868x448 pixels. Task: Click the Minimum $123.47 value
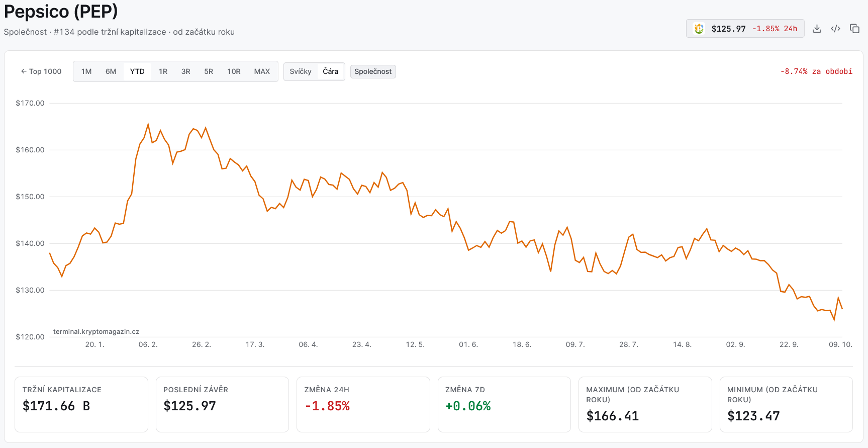coord(753,416)
